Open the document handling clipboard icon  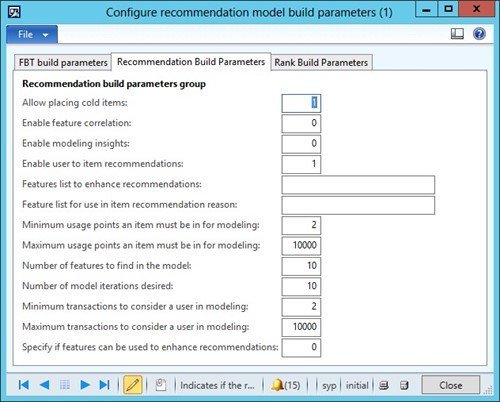pyautogui.click(x=161, y=385)
